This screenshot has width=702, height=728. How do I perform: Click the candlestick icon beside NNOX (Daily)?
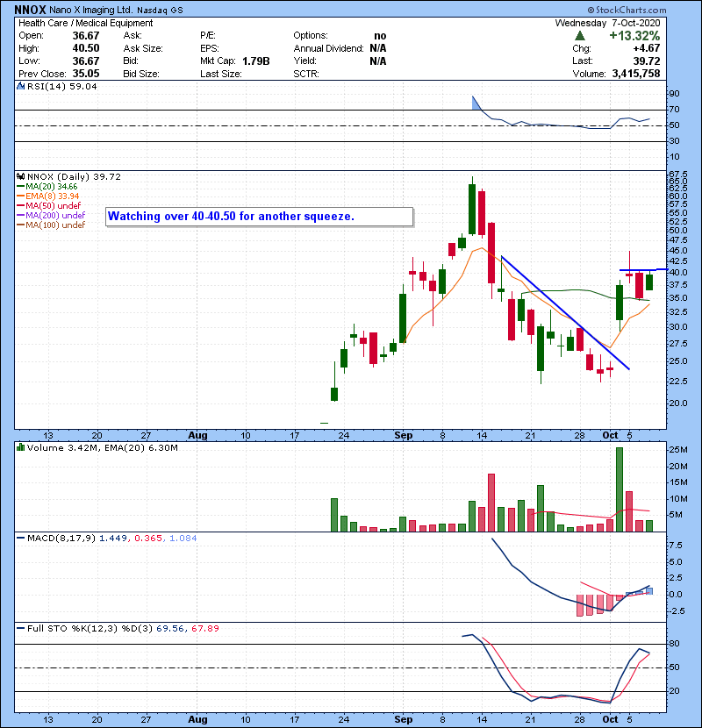point(20,176)
